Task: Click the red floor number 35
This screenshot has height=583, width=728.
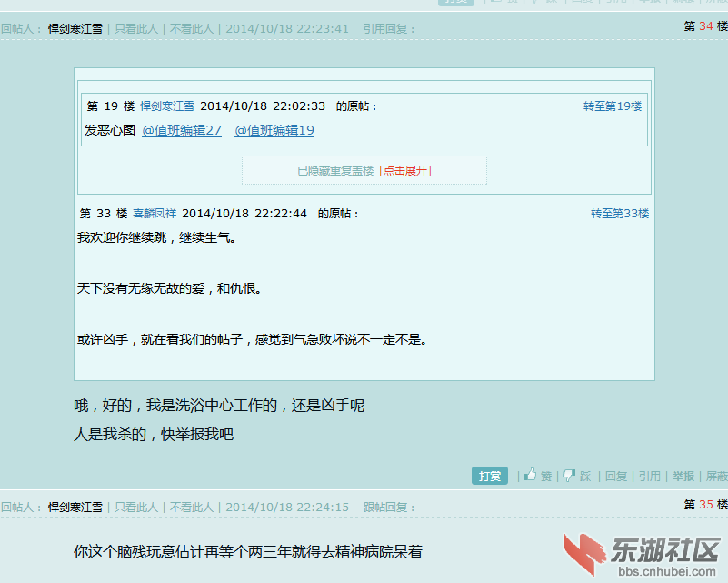Action: coord(705,505)
